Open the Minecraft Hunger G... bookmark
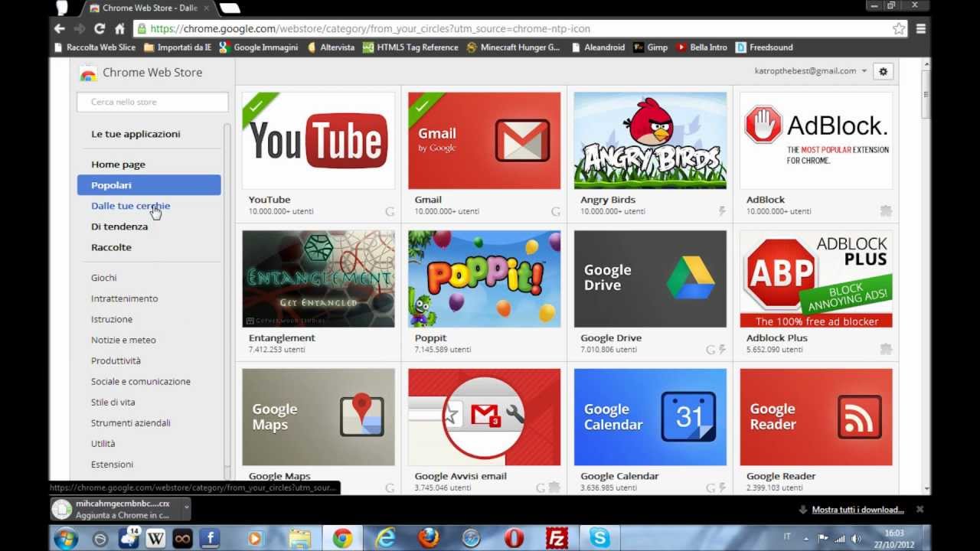Screen dimensions: 980x551 513,47
